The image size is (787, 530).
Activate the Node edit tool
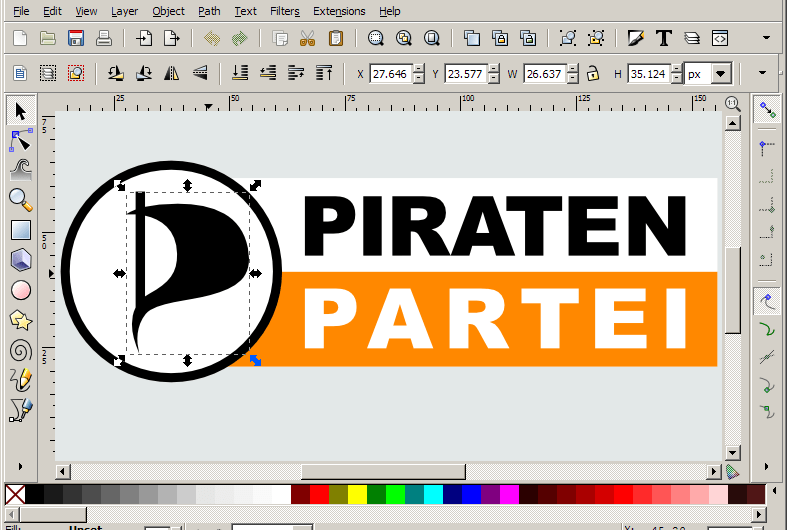click(x=20, y=139)
